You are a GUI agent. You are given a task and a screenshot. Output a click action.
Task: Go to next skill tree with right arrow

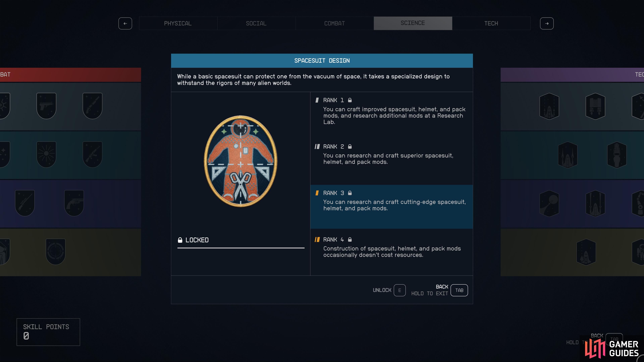[547, 23]
